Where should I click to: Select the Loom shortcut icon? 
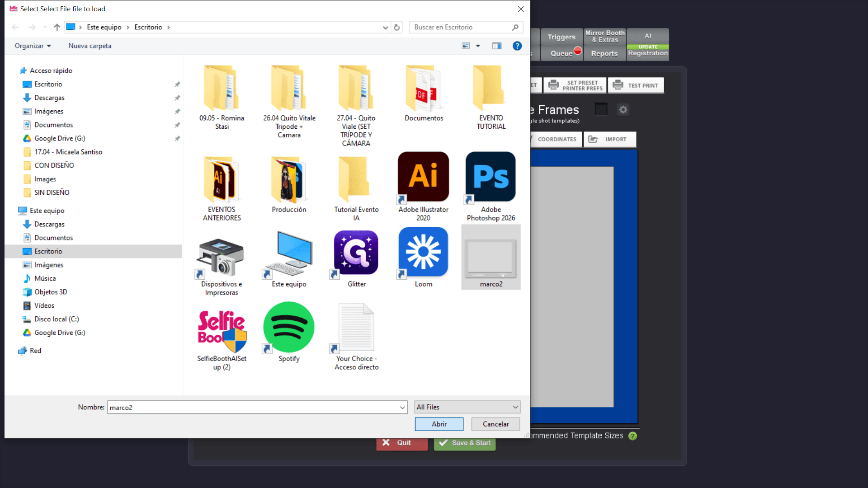coord(423,258)
